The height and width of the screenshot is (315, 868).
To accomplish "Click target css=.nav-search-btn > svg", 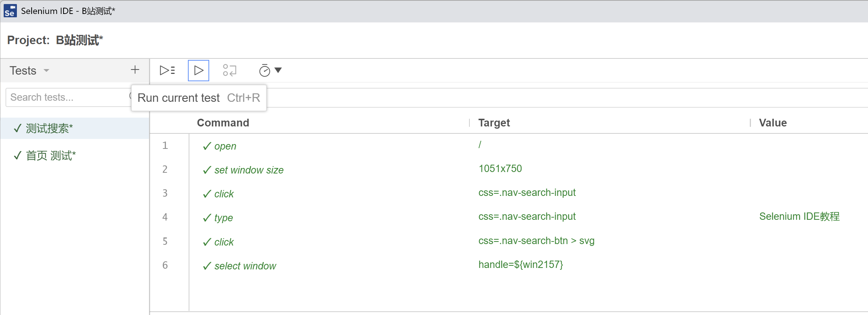I will point(536,241).
